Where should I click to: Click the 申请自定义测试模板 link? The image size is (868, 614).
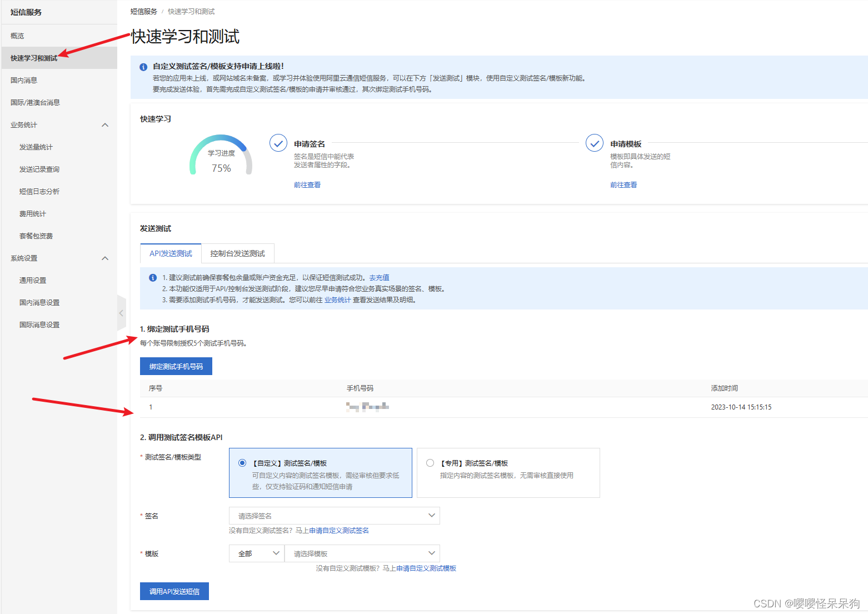(426, 568)
